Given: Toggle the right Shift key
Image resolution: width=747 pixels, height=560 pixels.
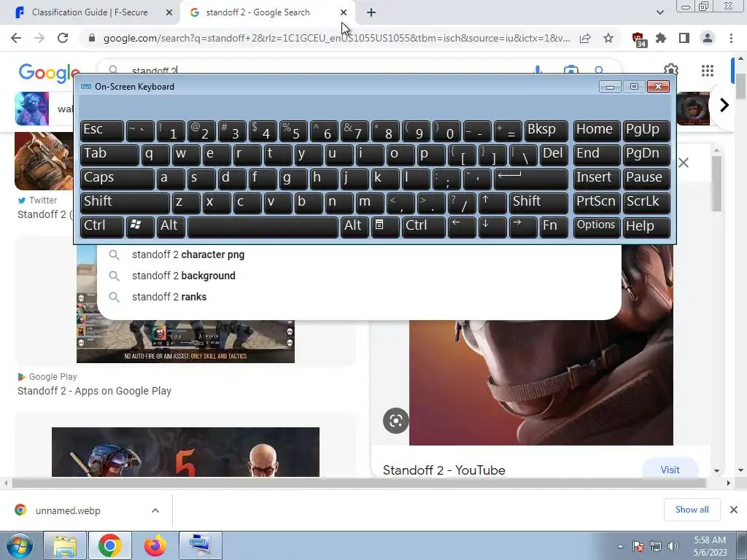Looking at the screenshot, I should pos(538,203).
